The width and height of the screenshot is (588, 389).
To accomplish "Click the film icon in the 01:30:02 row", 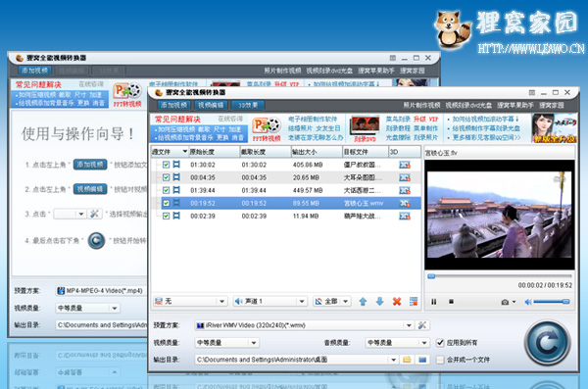I will tap(176, 165).
